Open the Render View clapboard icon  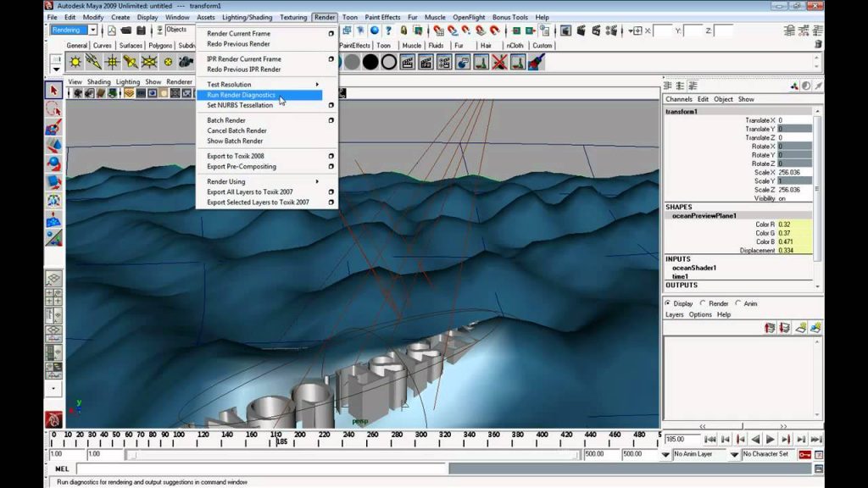click(565, 30)
